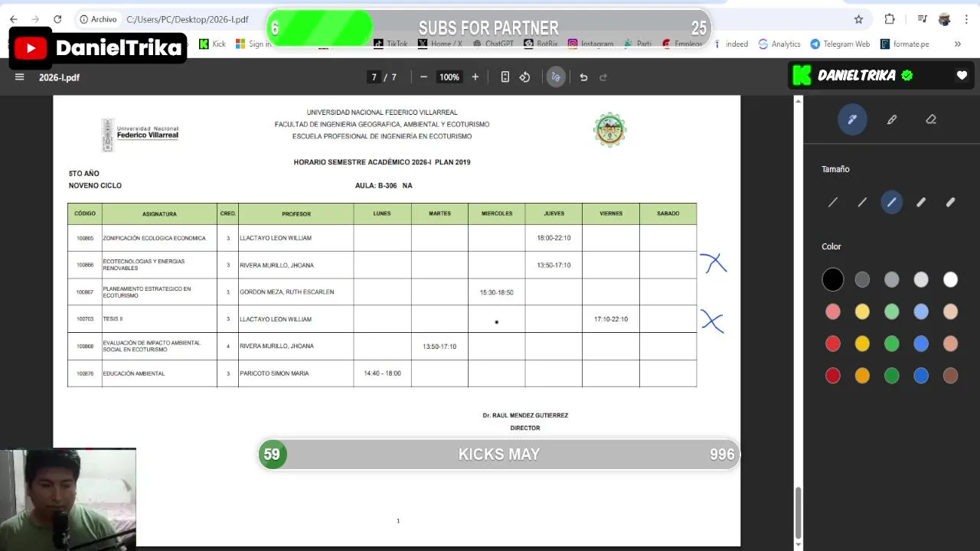Open the Kick bookmark
The image size is (980, 551).
[x=212, y=44]
